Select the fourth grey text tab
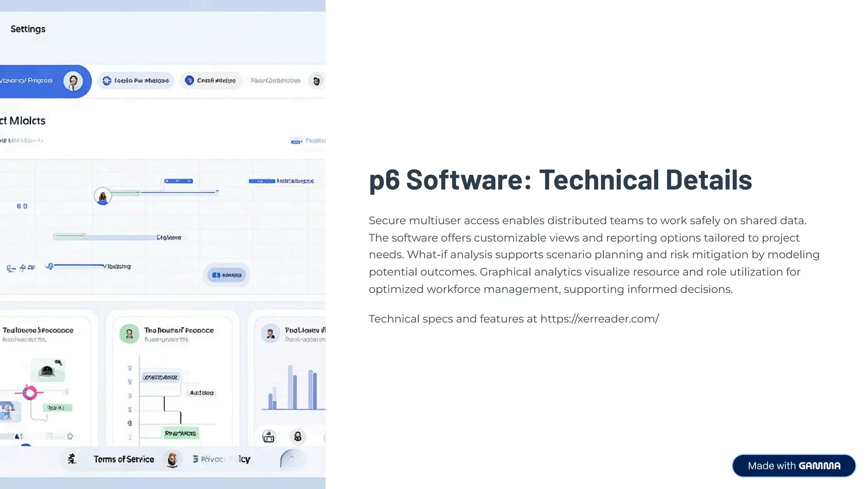This screenshot has width=868, height=489. tap(275, 81)
